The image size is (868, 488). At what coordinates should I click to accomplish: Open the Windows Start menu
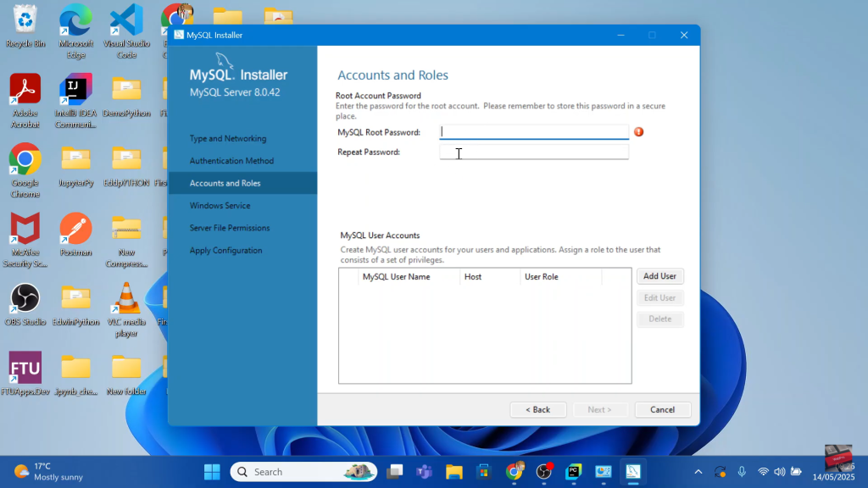[212, 472]
